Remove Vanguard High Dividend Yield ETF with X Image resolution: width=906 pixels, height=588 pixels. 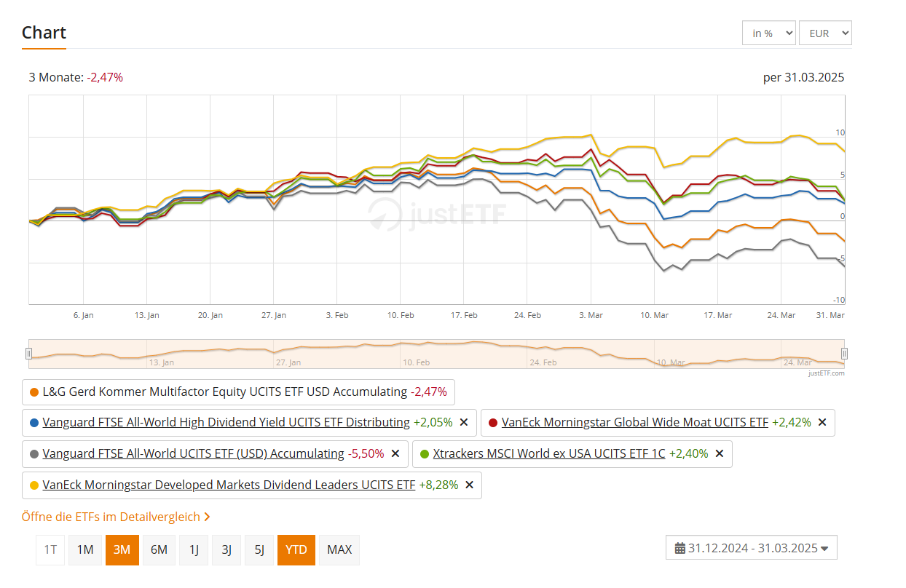click(464, 422)
